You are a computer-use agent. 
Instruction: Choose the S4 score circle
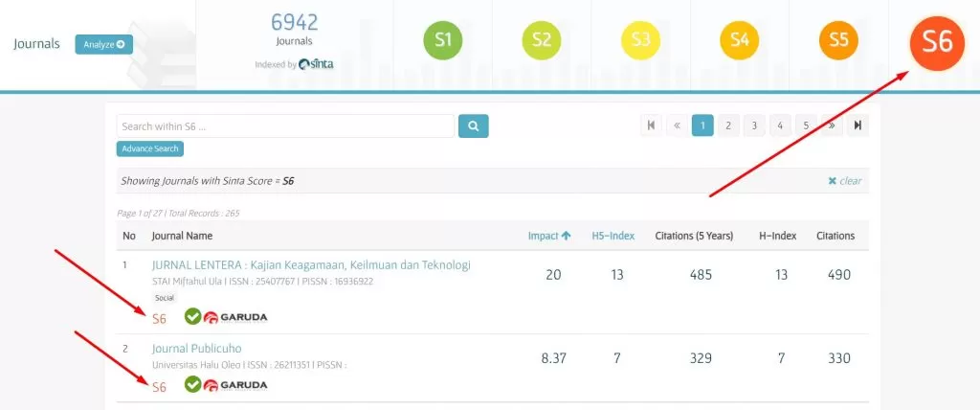click(739, 40)
